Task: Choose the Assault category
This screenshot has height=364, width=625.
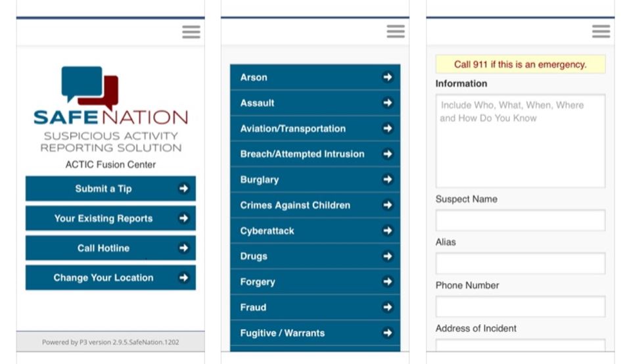Action: [315, 103]
